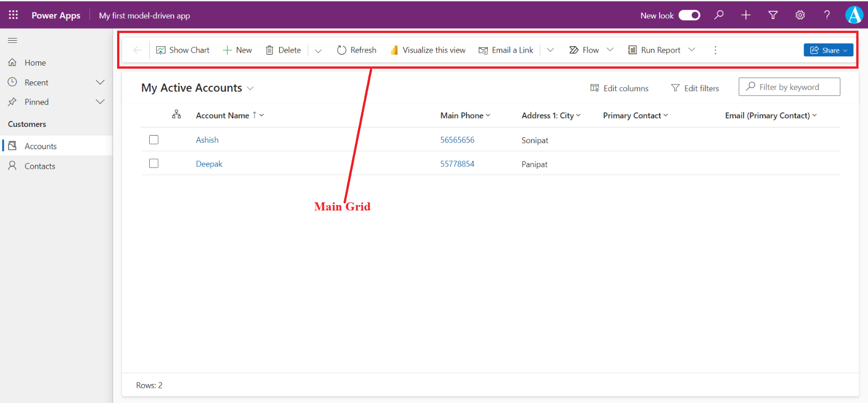This screenshot has width=868, height=403.
Task: Go to Contacts in the sidebar
Action: [x=40, y=167]
